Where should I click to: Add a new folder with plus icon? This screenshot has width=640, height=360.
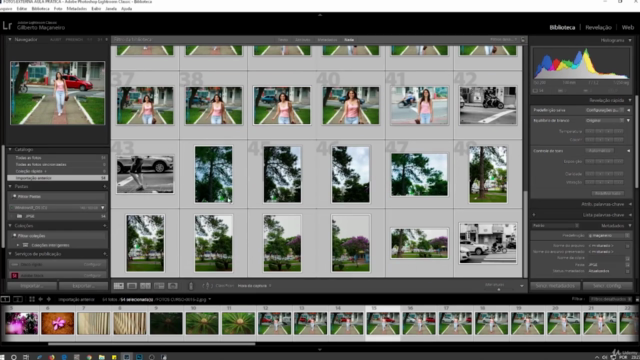coord(105,187)
